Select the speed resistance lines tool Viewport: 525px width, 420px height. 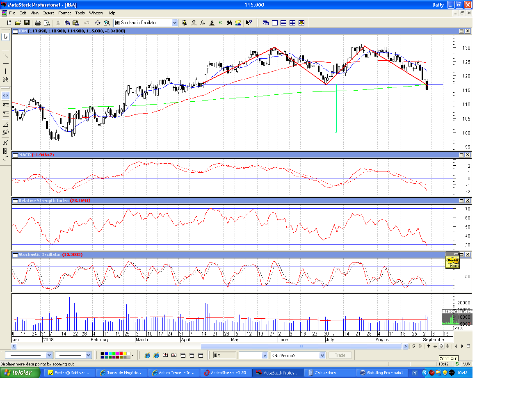coord(6,132)
